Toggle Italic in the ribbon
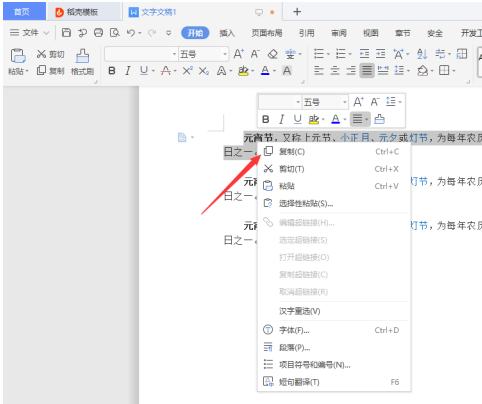This screenshot has height=404, width=482. [x=128, y=71]
